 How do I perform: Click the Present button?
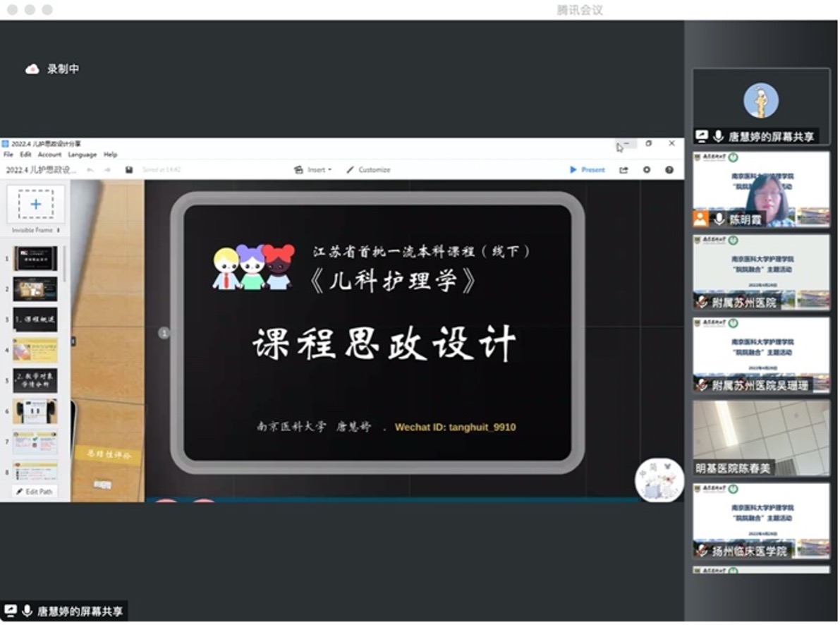587,170
